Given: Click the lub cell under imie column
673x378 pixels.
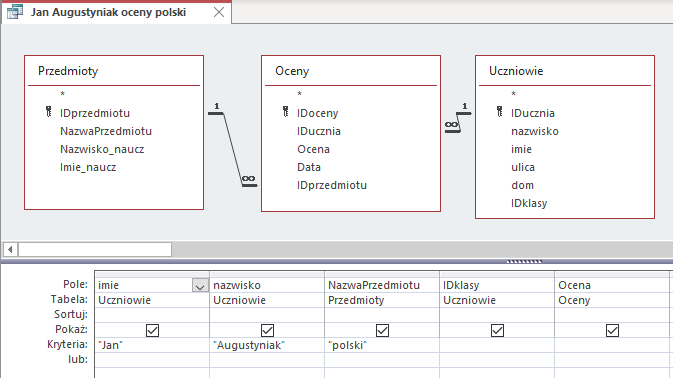Looking at the screenshot, I should click(x=152, y=360).
